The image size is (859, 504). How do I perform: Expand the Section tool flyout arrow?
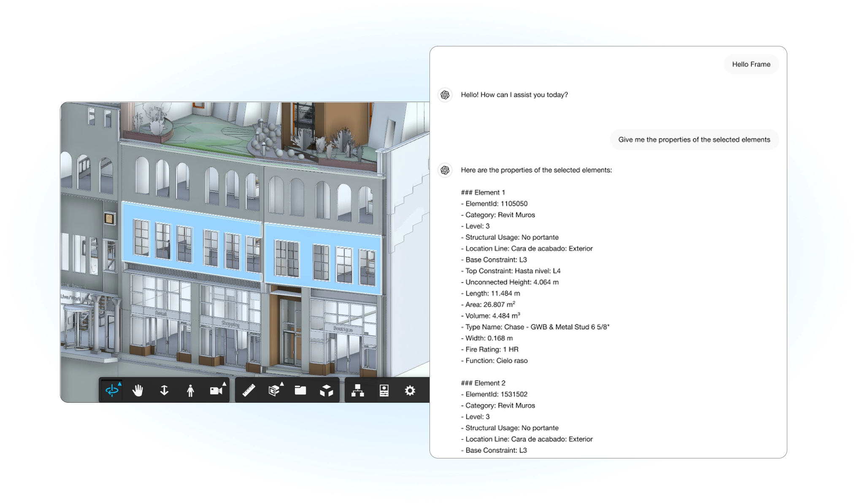(282, 384)
